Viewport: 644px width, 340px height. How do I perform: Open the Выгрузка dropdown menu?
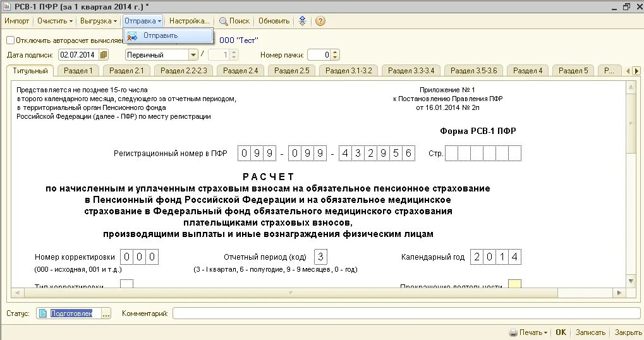[x=98, y=21]
